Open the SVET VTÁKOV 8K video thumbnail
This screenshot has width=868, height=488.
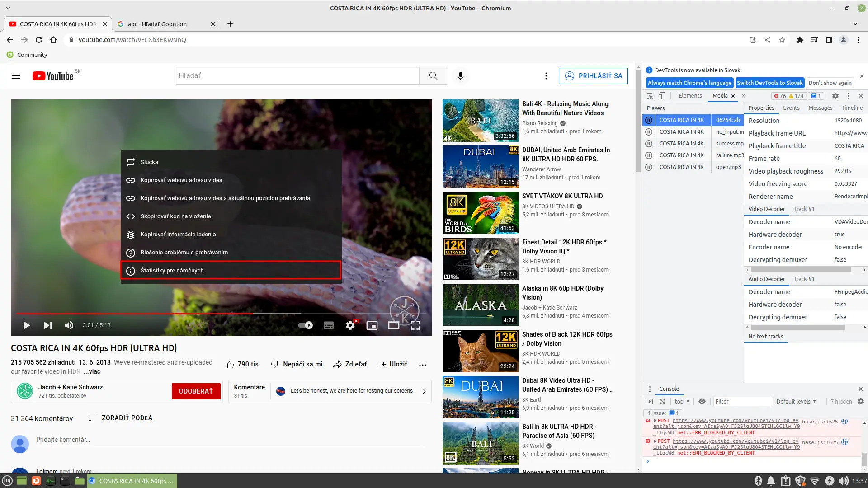[481, 213]
